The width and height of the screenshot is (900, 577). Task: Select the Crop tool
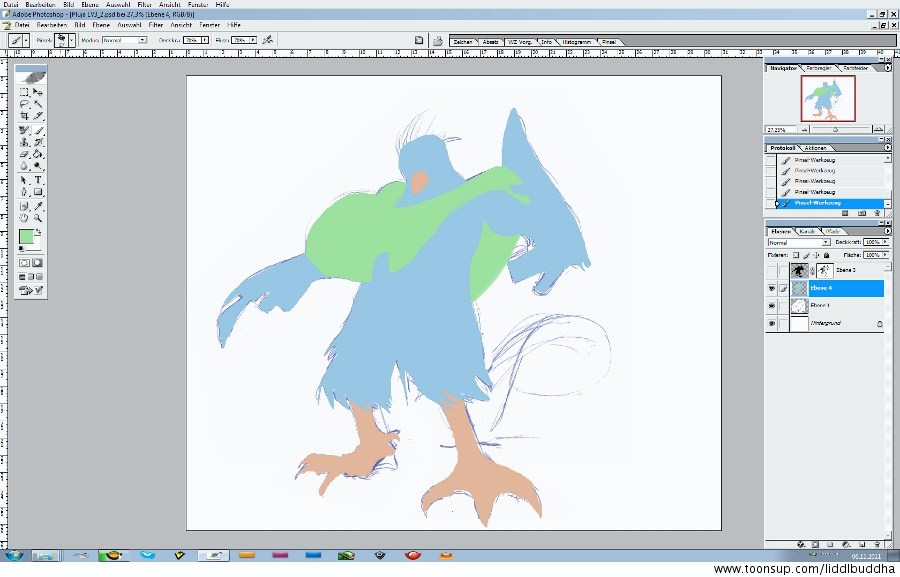24,116
